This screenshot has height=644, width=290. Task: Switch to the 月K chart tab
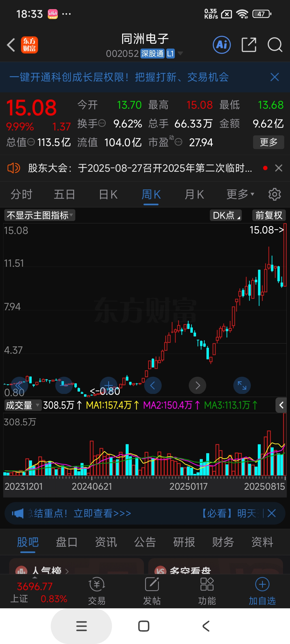[194, 194]
